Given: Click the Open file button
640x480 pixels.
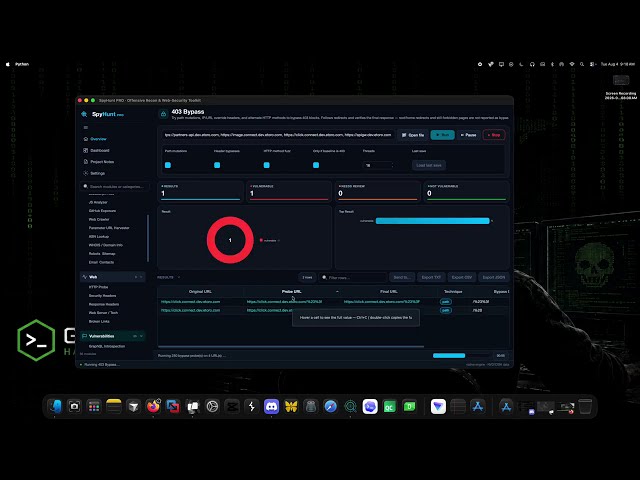Looking at the screenshot, I should coord(413,135).
